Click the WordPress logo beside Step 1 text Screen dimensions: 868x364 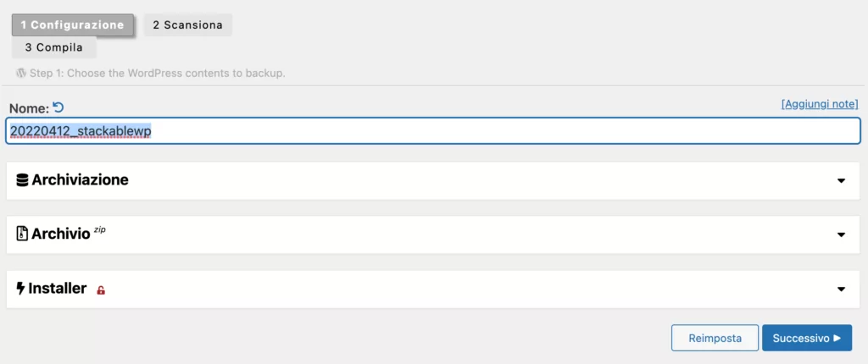click(21, 73)
